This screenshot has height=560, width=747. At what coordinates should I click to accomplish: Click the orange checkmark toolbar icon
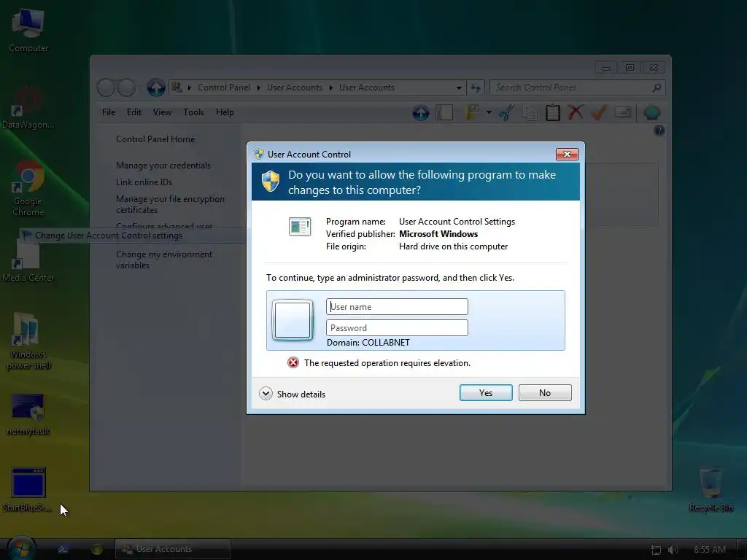point(599,113)
